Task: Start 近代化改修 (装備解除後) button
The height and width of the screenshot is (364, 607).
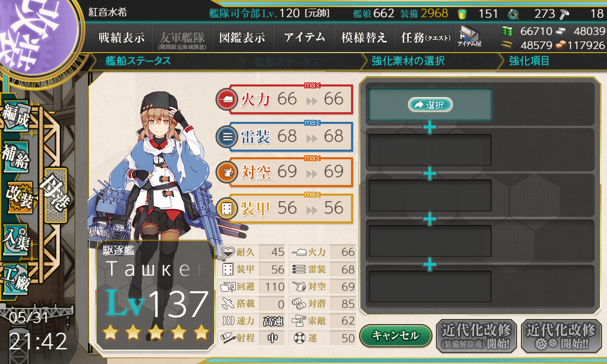Action: coord(476,336)
